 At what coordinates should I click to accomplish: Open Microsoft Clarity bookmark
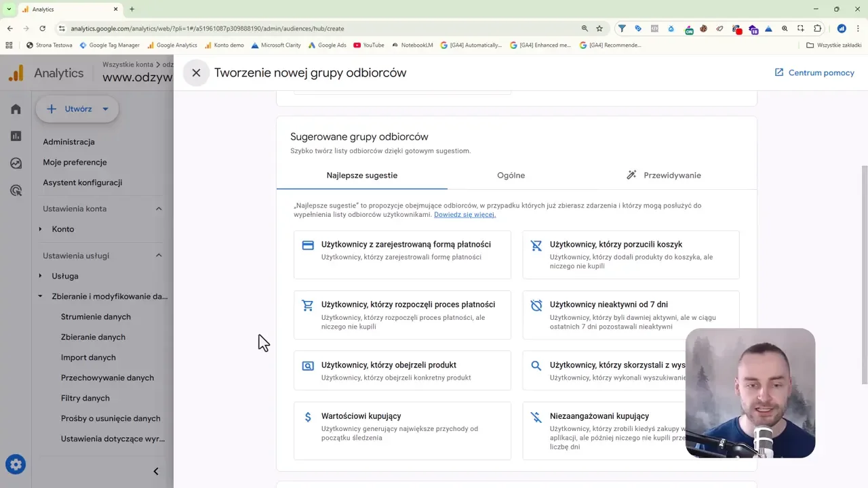[276, 45]
